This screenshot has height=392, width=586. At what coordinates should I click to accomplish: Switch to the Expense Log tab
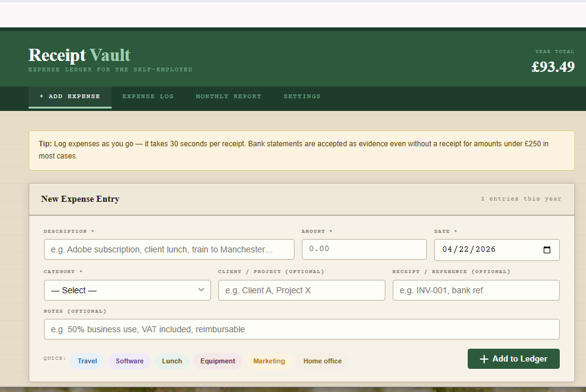(x=148, y=96)
